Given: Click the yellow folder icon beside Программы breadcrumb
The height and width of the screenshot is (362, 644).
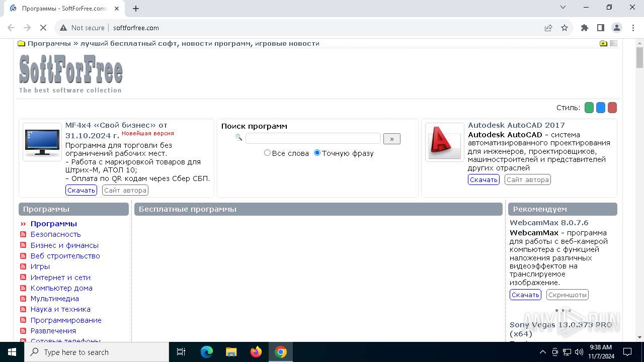Looking at the screenshot, I should (22, 43).
